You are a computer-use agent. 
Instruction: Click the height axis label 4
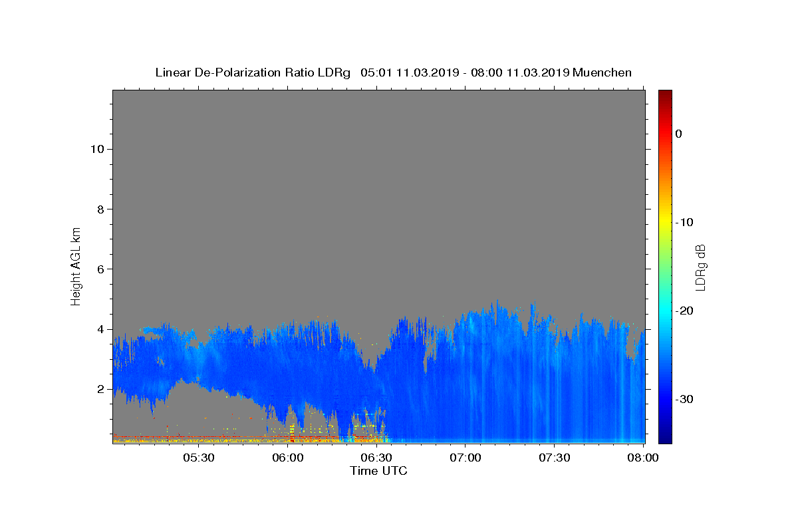[100, 329]
